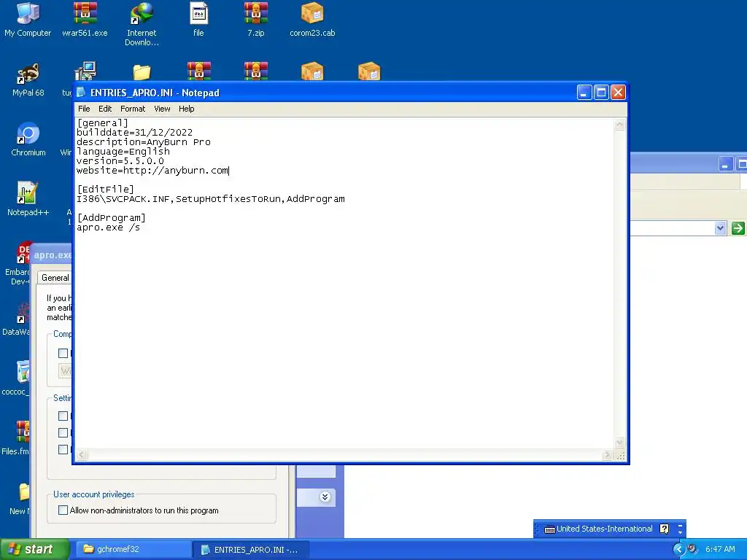Click the apro.exe properties title bar
747x560 pixels.
click(x=52, y=254)
